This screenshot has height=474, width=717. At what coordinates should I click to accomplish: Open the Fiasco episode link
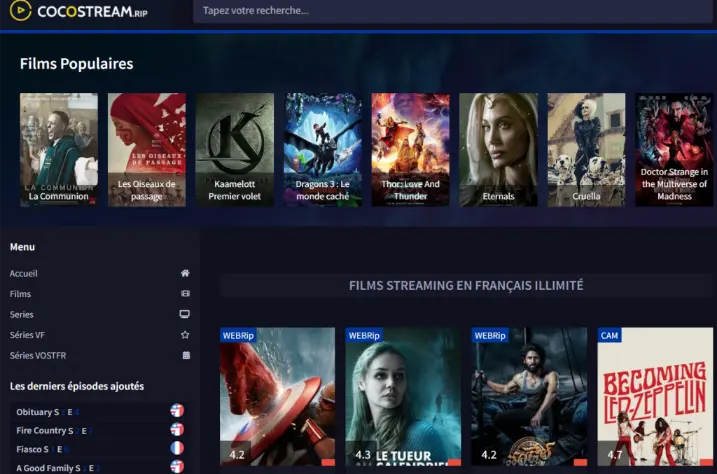coord(42,449)
